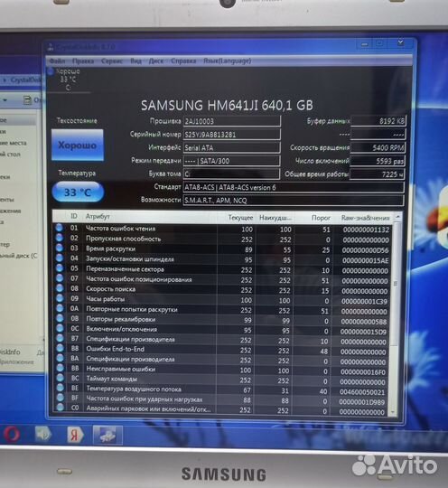Open Yandex shortcut on the taskbar
Image resolution: width=448 pixels, height=488 pixels.
[75, 435]
